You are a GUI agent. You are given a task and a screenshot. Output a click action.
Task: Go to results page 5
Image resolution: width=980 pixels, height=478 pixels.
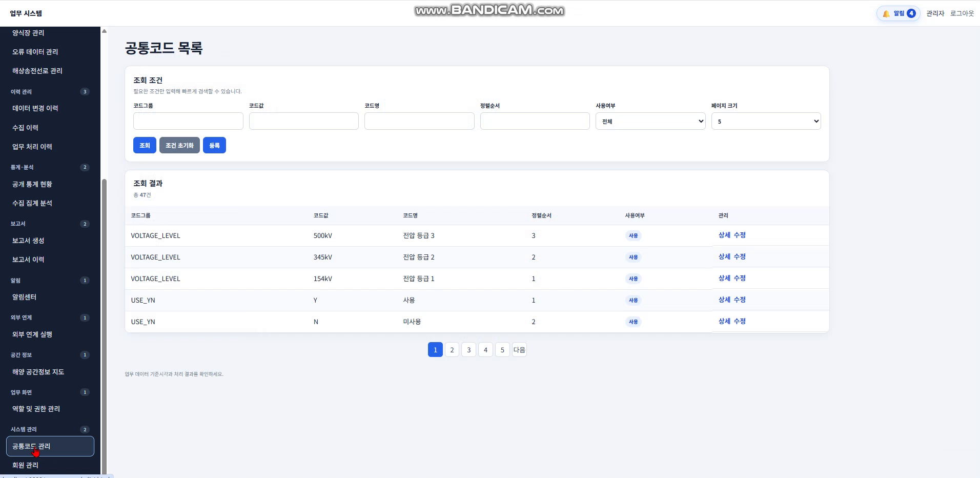(x=502, y=350)
